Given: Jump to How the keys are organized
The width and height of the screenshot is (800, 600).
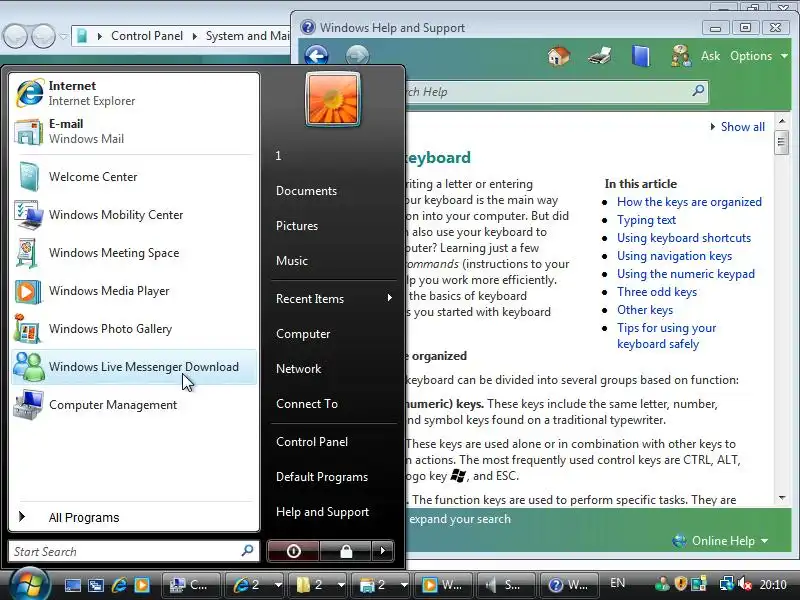Looking at the screenshot, I should [x=689, y=202].
